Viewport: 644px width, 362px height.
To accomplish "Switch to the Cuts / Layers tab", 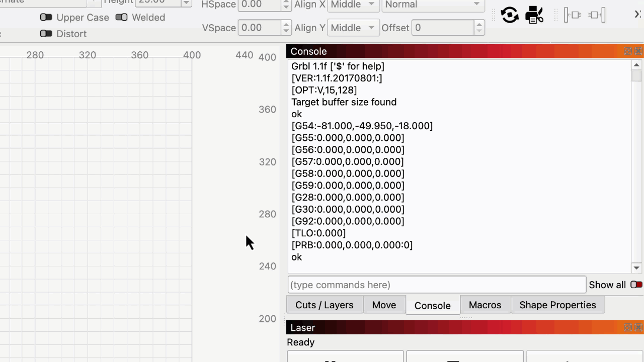I will pos(324,305).
